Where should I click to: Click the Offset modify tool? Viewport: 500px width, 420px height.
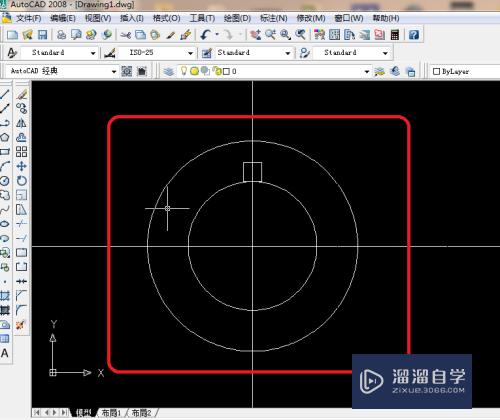tap(22, 137)
